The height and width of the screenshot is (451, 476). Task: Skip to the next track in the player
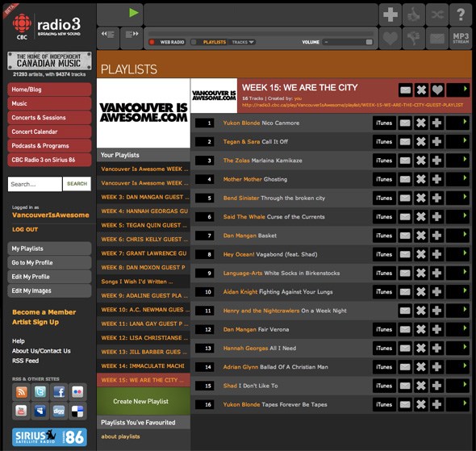coord(132,35)
